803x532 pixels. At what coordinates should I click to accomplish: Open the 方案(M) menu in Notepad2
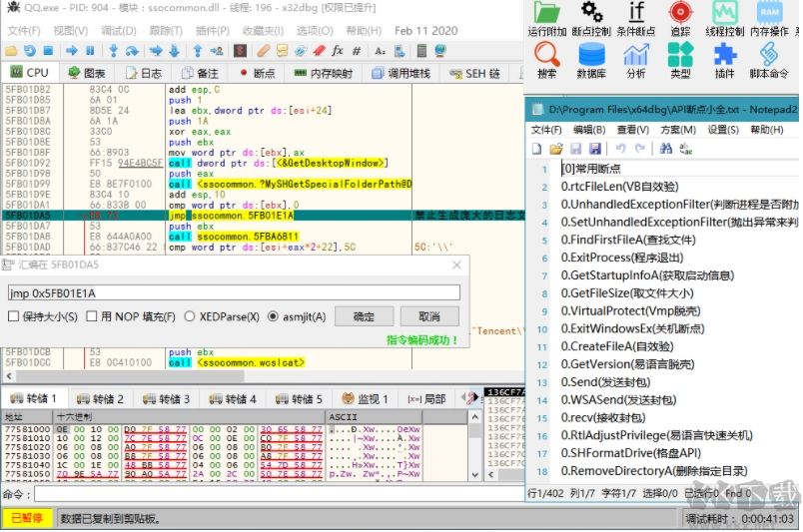678,130
